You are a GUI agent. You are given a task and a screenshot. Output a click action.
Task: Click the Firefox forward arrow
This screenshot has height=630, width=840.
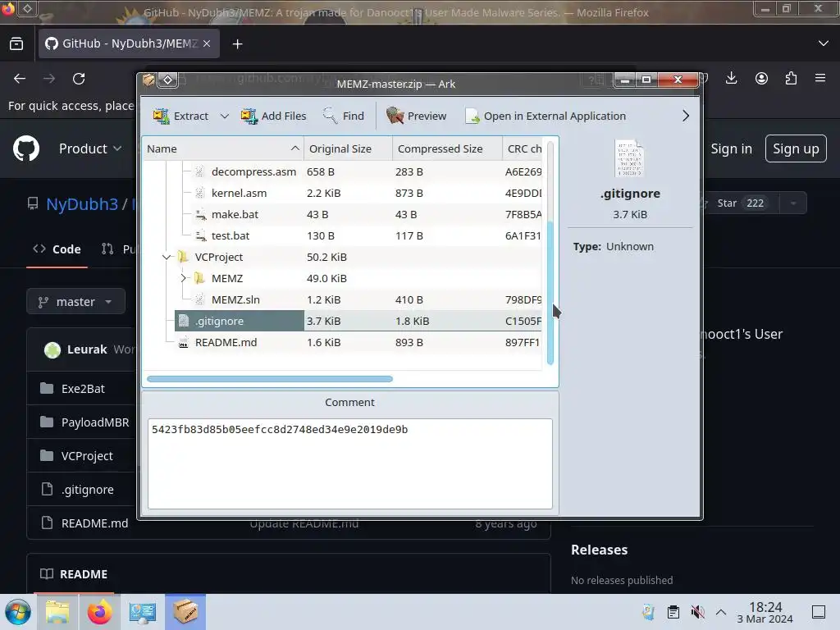pos(49,79)
